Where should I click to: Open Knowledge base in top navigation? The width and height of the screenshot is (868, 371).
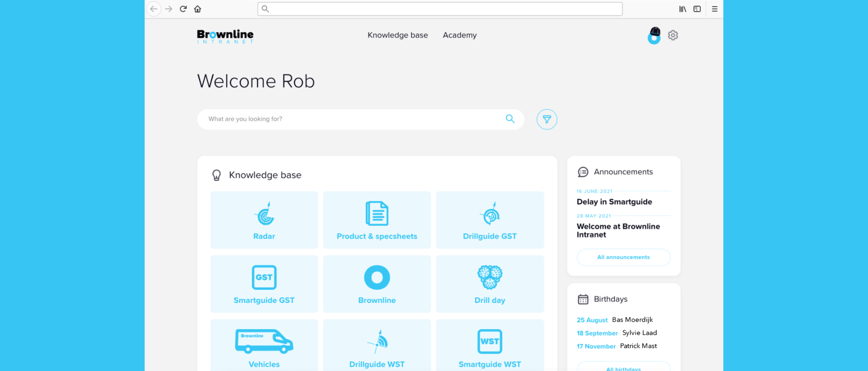tap(398, 35)
